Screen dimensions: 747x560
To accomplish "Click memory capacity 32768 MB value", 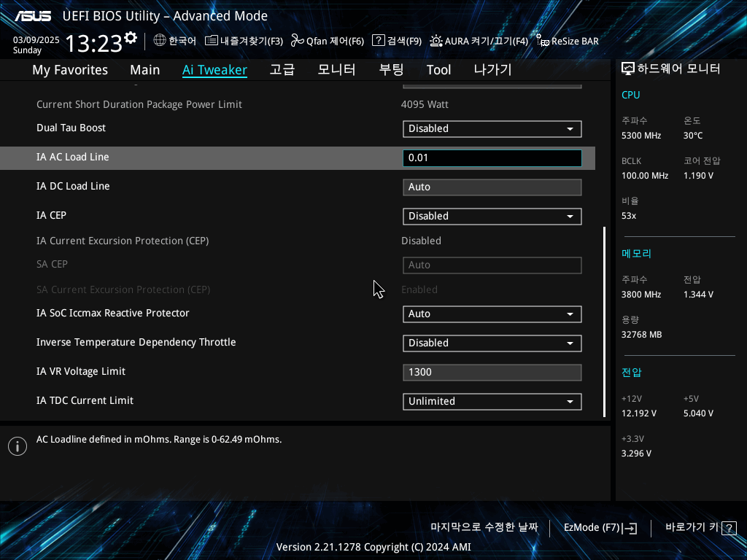I will [641, 335].
